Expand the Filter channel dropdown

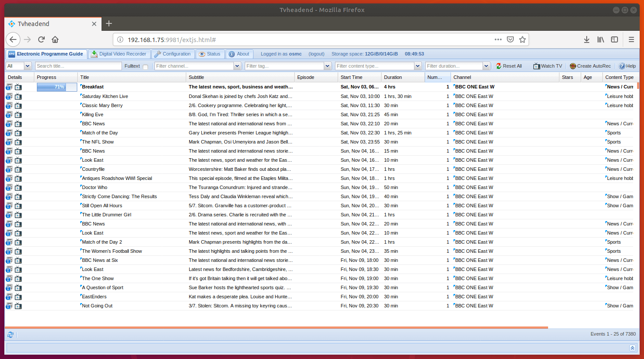(237, 66)
